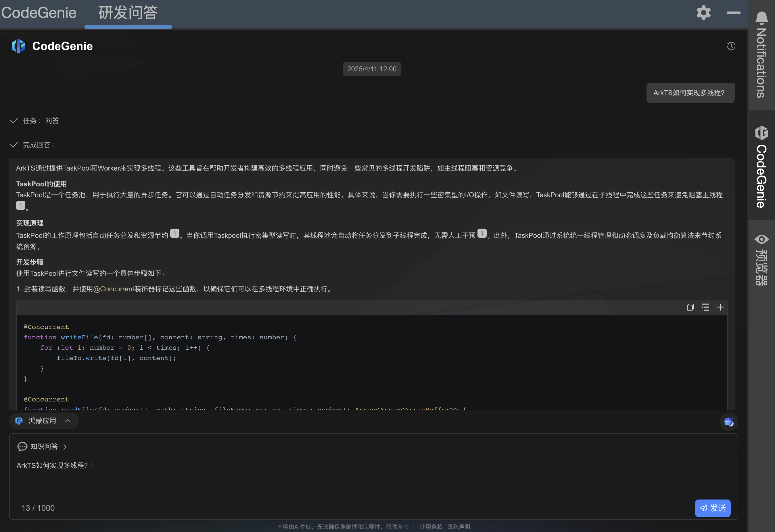Start a new chat conversation
Screen dimensions: 775x532
pyautogui.click(x=729, y=422)
